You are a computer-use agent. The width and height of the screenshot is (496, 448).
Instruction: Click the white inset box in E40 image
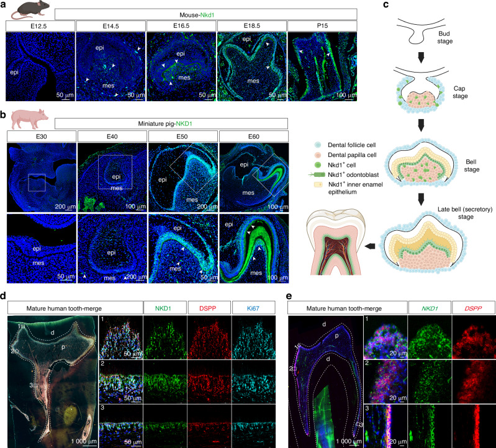115,172
